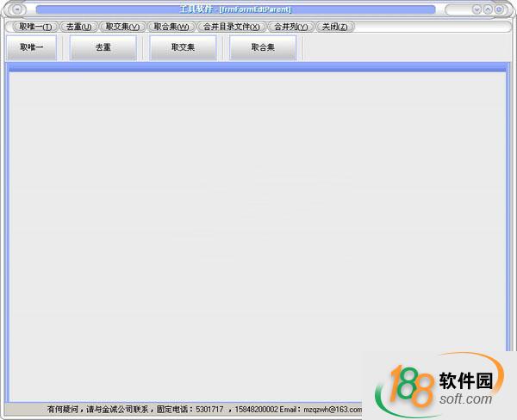Screen dimensions: 517x420
Task: Click the maximize icon in title bar
Action: (488, 9)
